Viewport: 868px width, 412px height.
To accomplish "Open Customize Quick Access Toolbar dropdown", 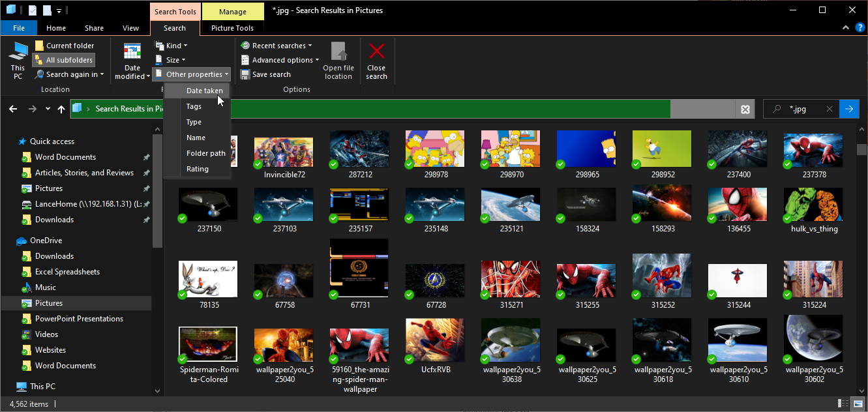I will click(x=59, y=10).
